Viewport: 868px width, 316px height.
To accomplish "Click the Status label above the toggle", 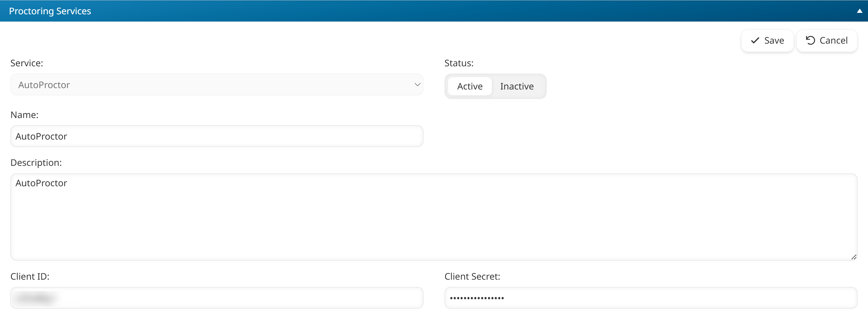I will [x=459, y=63].
